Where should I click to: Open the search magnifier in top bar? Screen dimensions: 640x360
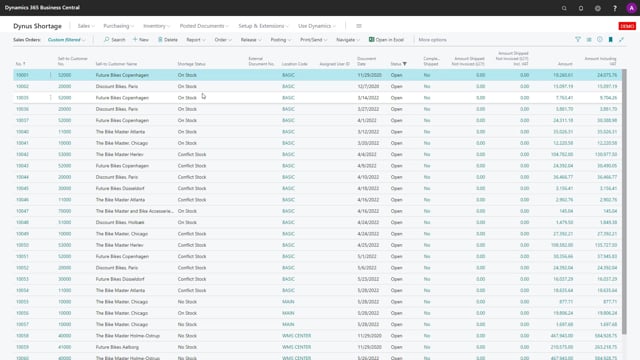click(564, 8)
